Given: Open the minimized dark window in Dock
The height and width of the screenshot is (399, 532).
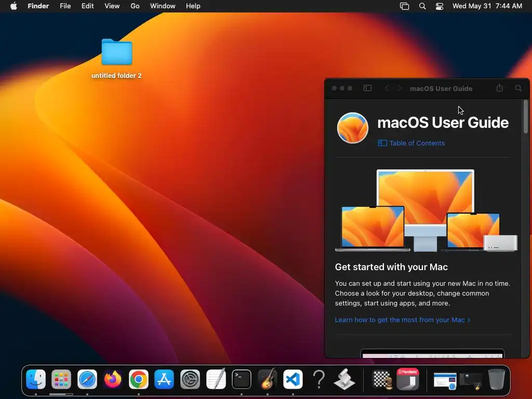Looking at the screenshot, I should coord(471,381).
